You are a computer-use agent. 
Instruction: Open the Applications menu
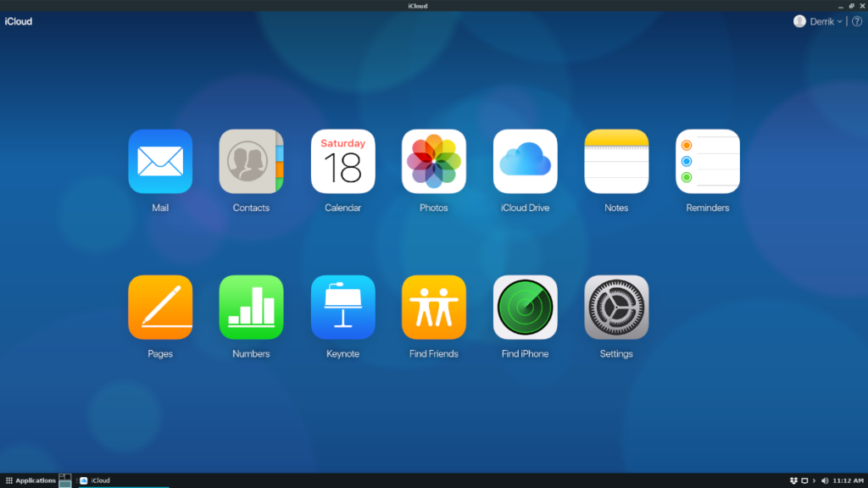(34, 480)
